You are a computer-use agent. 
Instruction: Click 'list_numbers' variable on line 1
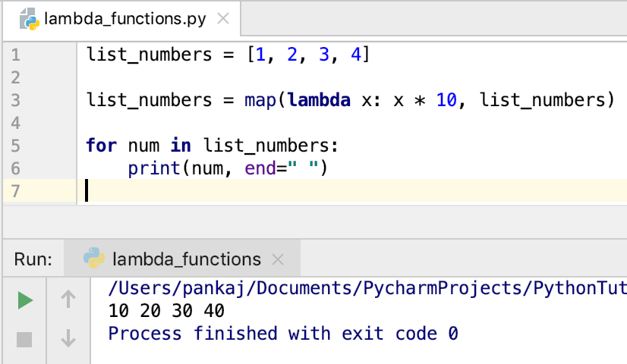(x=149, y=55)
